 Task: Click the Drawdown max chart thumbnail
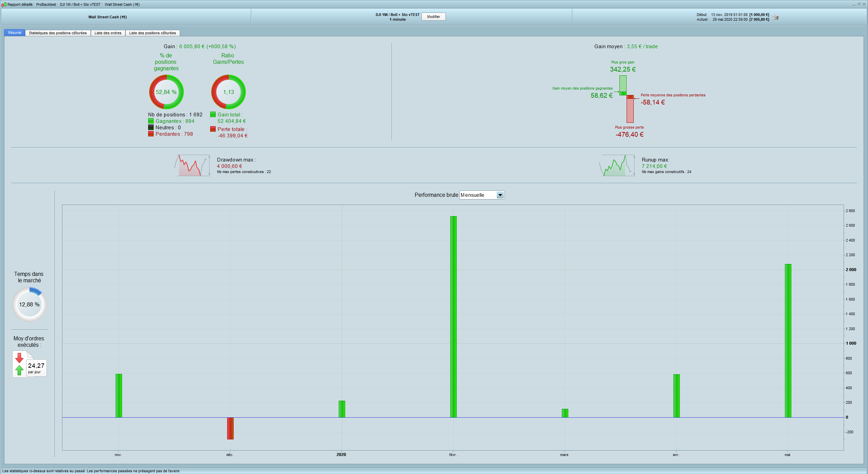[192, 165]
